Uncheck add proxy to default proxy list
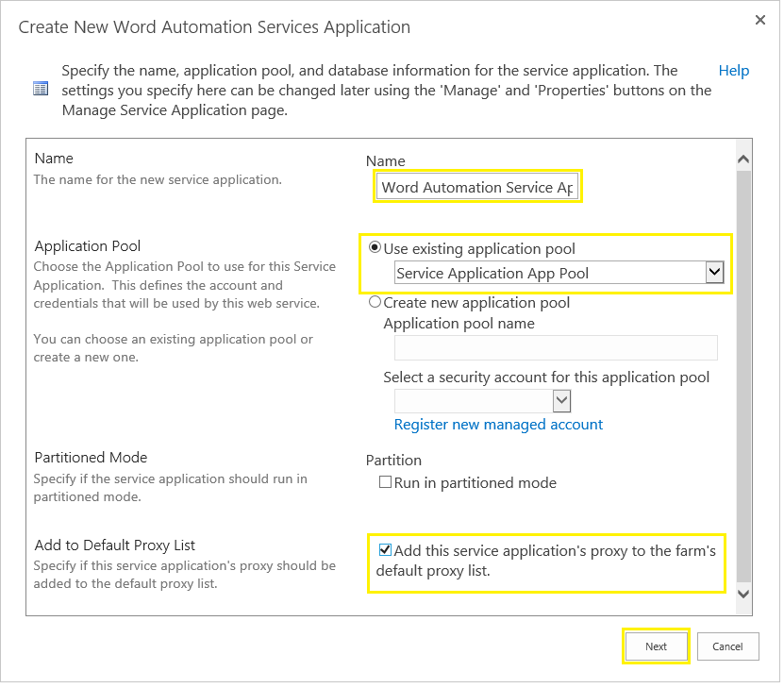This screenshot has width=784, height=688. 385,550
